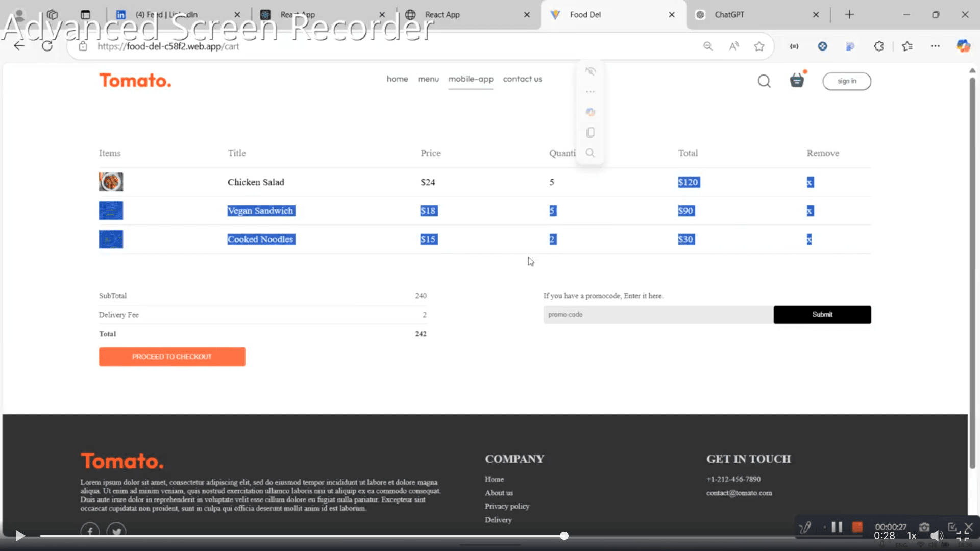
Task: Click the sign in button
Action: (847, 81)
